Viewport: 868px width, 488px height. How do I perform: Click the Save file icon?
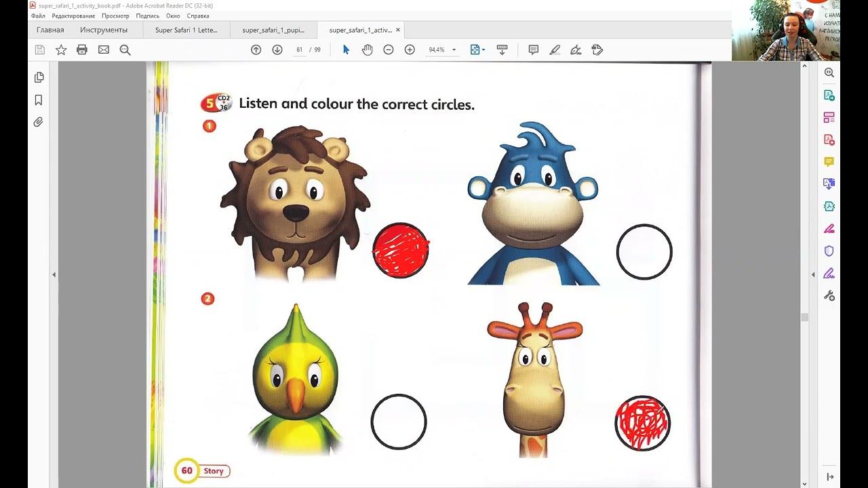click(x=40, y=49)
